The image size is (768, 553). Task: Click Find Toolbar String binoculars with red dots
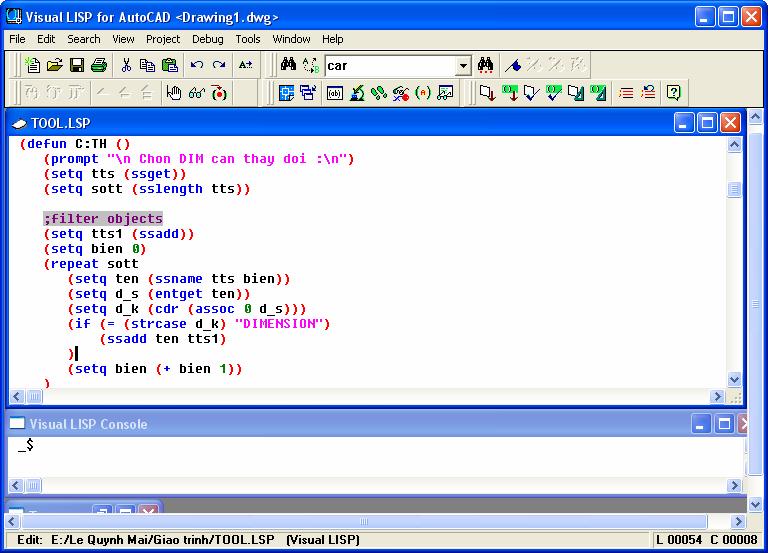pos(485,65)
